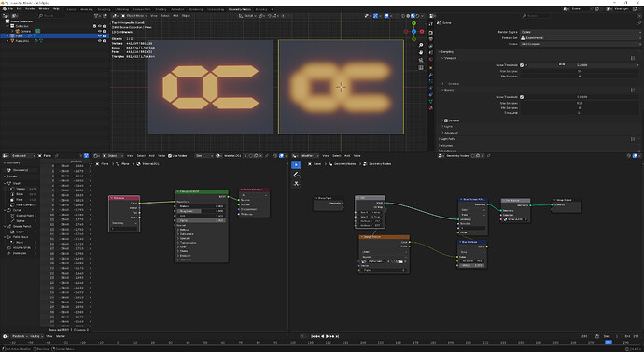
Task: Switch to rendered viewport shading icon
Action: 418,16
